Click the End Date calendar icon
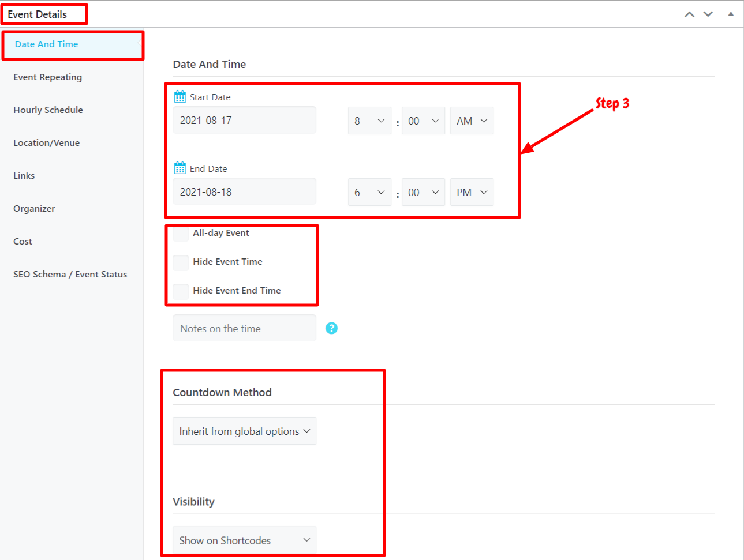Screen dimensions: 744x560 (x=180, y=168)
